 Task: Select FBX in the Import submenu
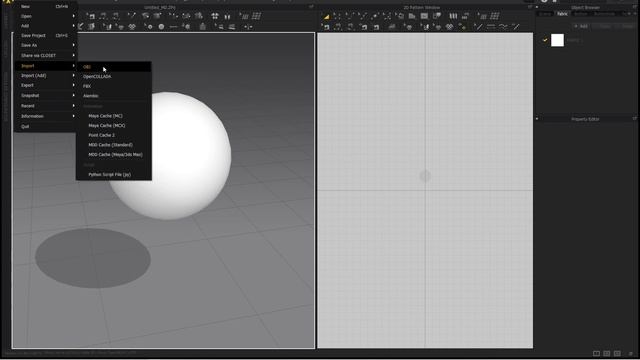point(113,86)
